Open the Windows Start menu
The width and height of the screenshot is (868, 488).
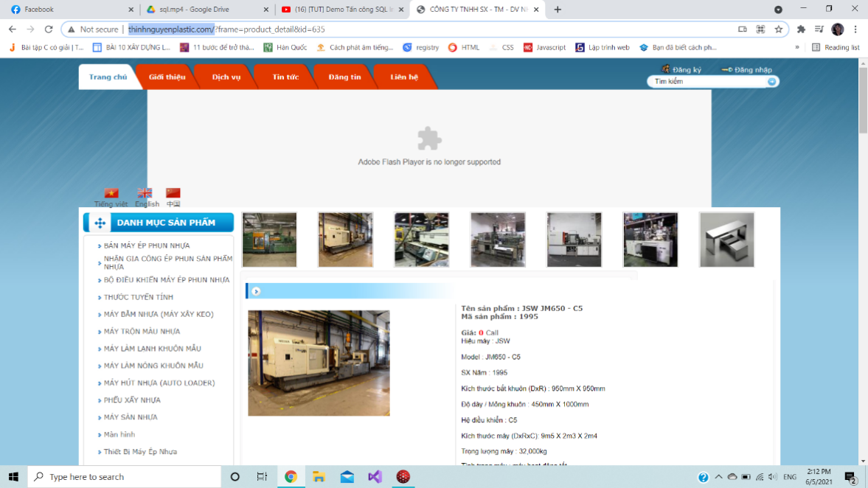click(x=13, y=476)
